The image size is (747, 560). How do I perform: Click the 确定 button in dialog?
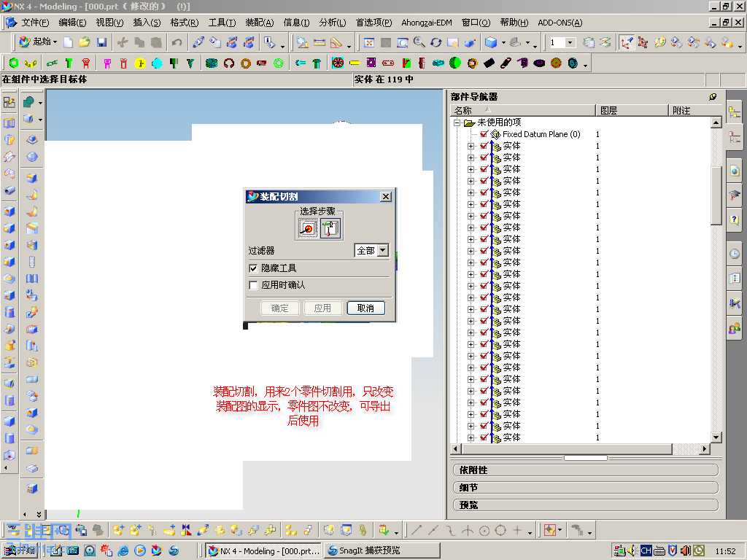279,308
